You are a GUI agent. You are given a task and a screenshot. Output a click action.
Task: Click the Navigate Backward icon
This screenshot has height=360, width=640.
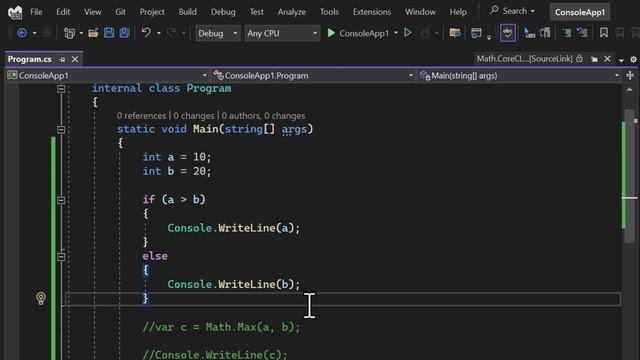(x=22, y=33)
